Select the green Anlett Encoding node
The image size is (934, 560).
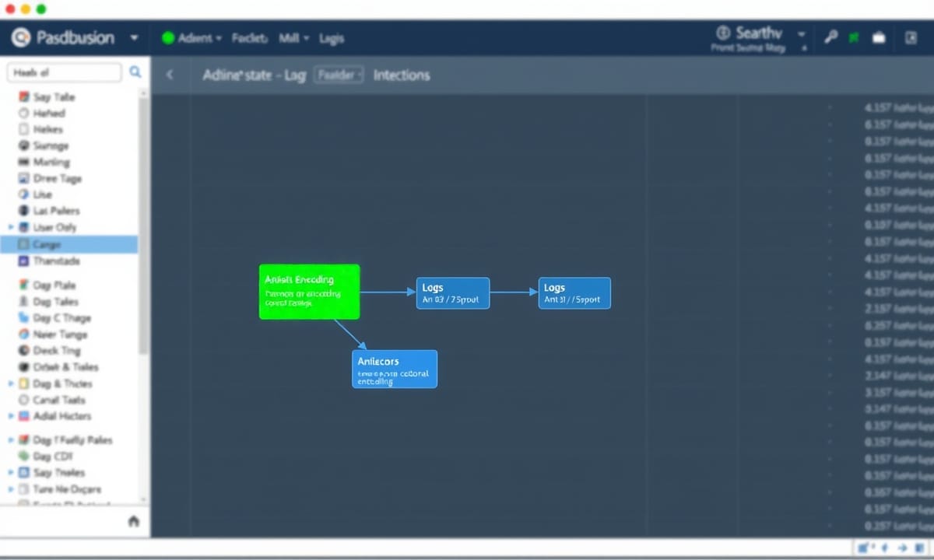[309, 292]
